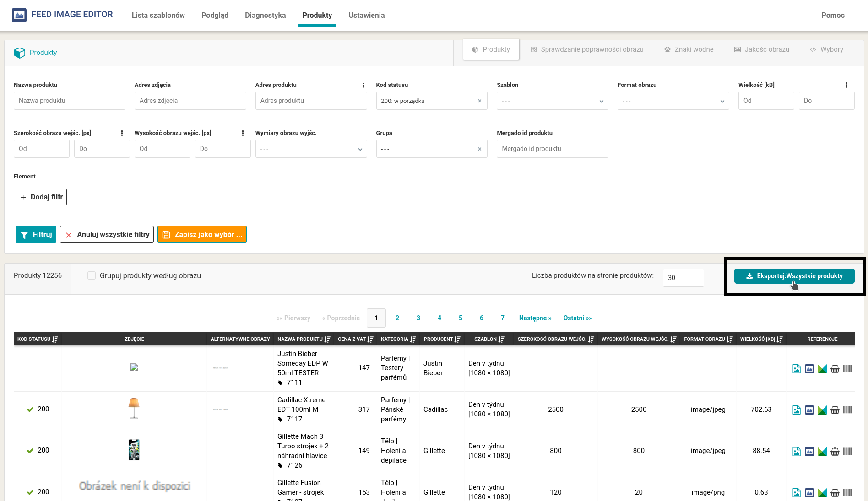Open Mergado icon for Justin Bieber row
The image size is (868, 501).
coord(822,369)
